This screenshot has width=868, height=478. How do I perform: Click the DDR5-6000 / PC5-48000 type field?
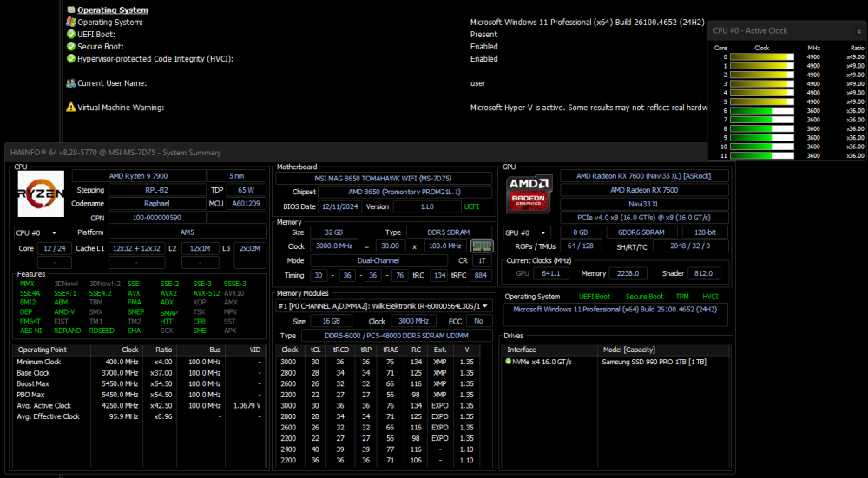(397, 336)
